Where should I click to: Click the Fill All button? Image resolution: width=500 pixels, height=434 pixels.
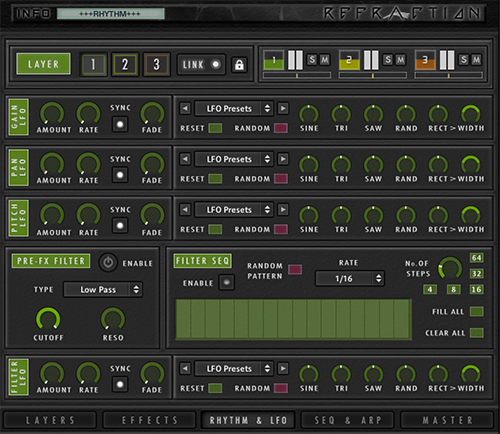(476, 311)
